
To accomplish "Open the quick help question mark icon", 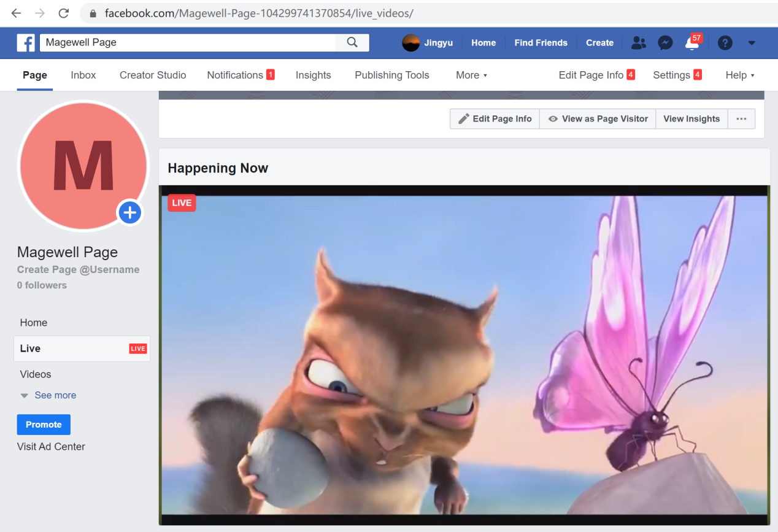I will click(x=725, y=43).
